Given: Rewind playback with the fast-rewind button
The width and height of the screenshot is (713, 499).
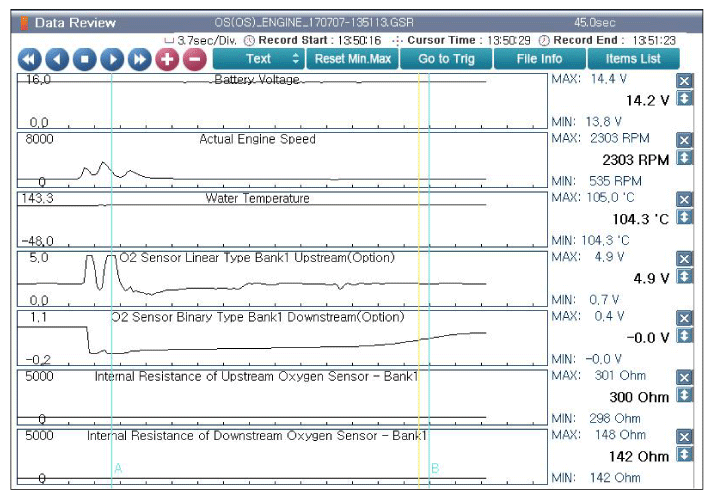Looking at the screenshot, I should coord(30,59).
